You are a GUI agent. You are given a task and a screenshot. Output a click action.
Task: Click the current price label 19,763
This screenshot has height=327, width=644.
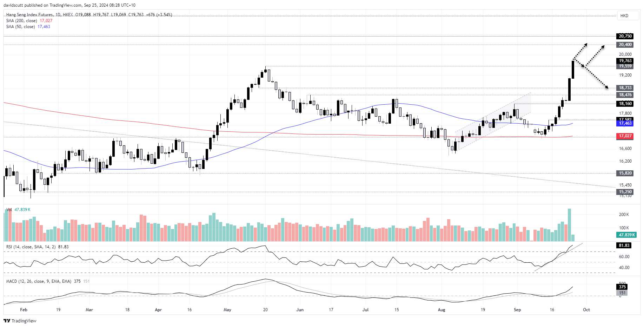pyautogui.click(x=625, y=61)
